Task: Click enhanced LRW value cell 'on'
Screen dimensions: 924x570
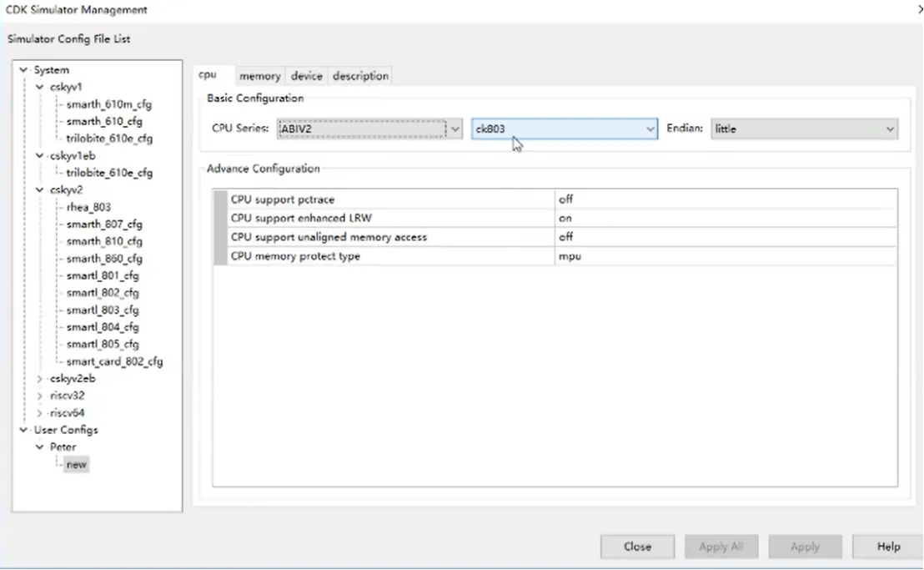Action: click(726, 218)
